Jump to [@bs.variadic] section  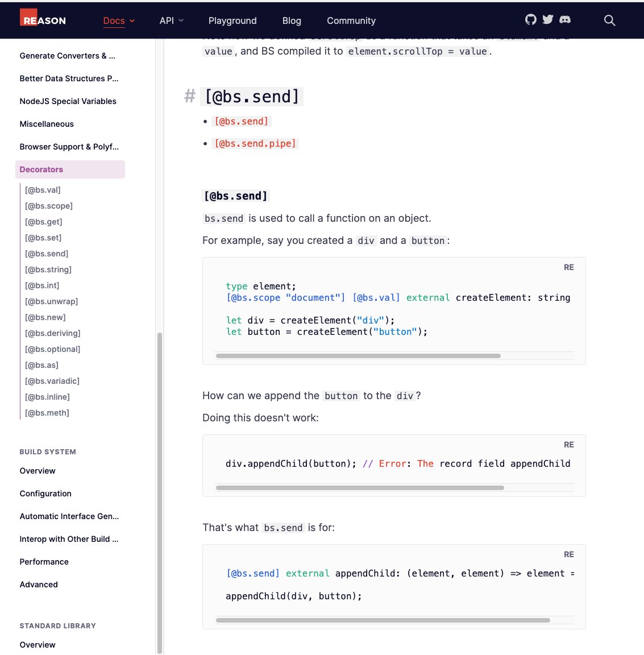coord(52,380)
